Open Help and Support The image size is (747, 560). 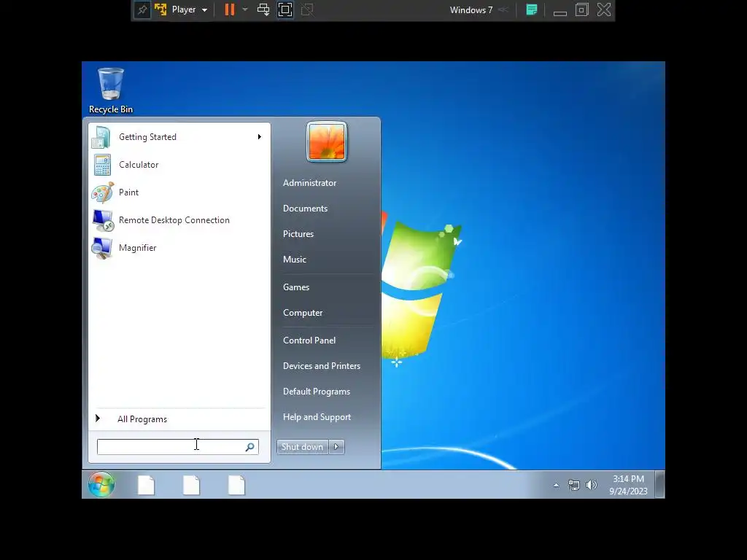pos(317,417)
